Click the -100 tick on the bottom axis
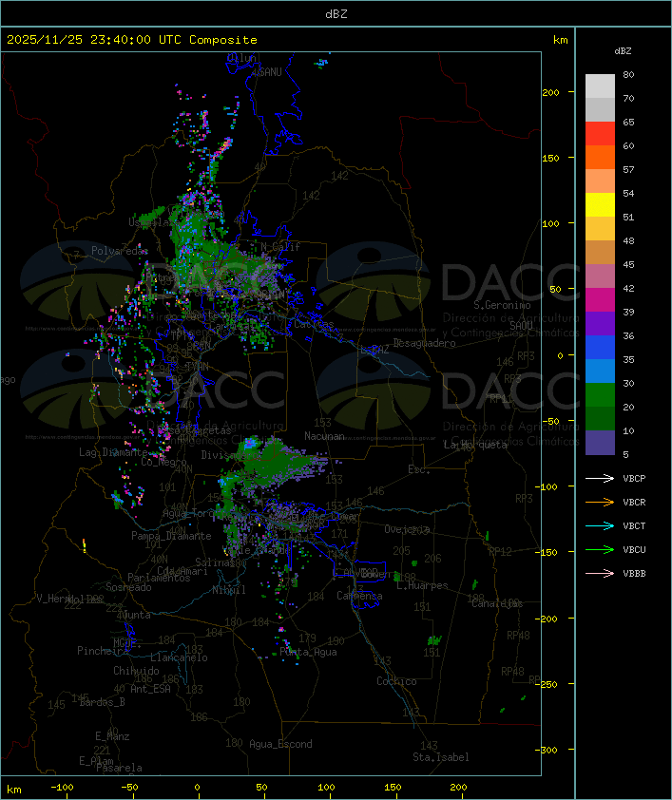This screenshot has height=800, width=672. pos(62,788)
